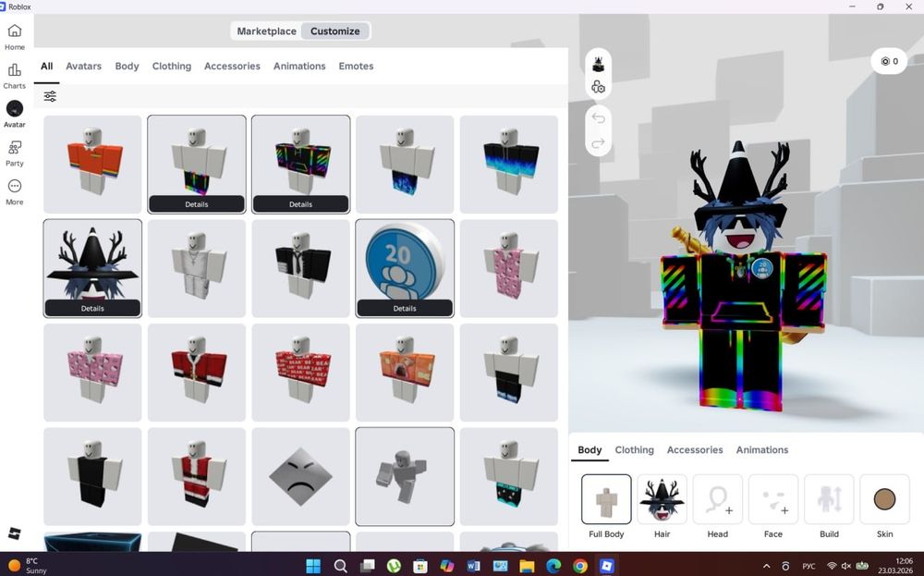
Task: Add a Head item
Action: tap(717, 499)
